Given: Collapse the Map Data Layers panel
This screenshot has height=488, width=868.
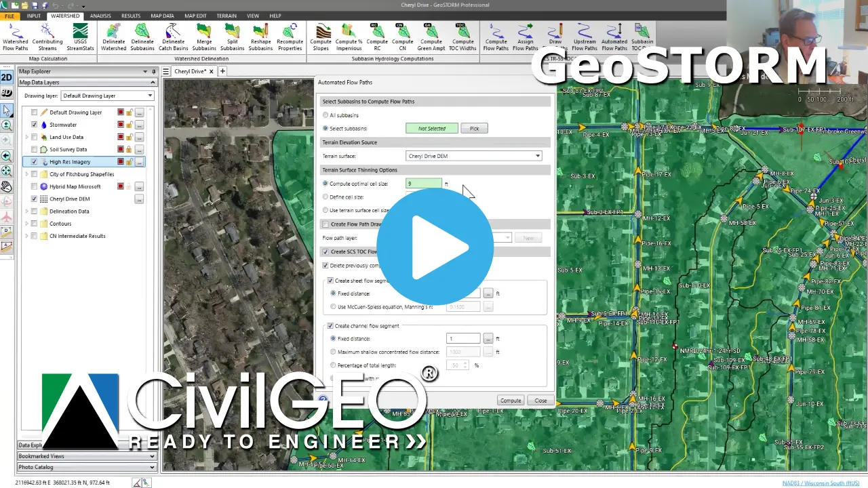Looking at the screenshot, I should [152, 83].
